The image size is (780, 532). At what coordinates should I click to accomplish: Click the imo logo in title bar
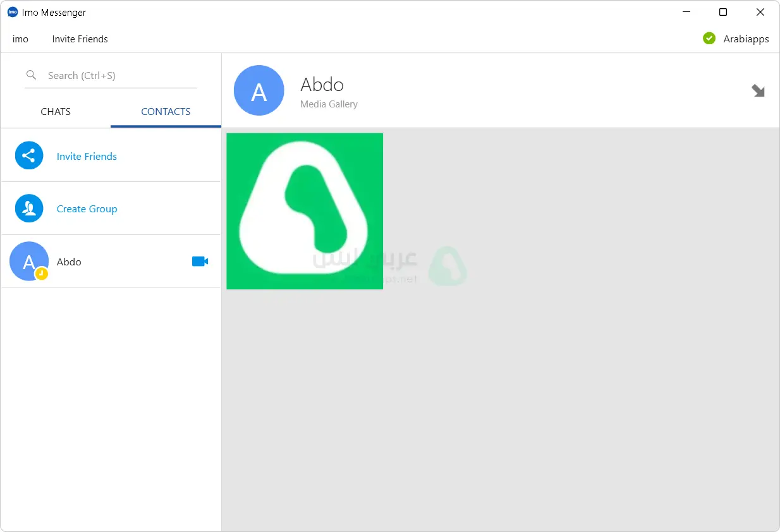[x=13, y=13]
